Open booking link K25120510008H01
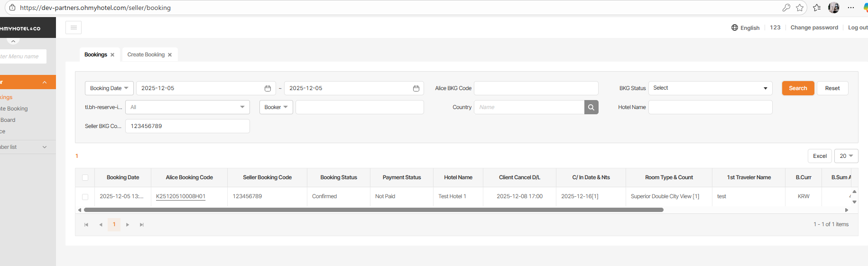Screen dimensions: 868x266 (181, 196)
